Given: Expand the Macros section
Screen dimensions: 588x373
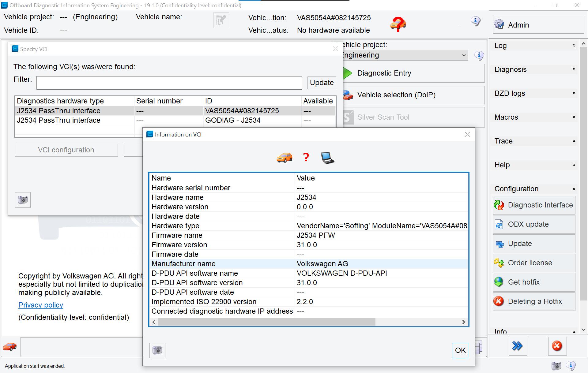Looking at the screenshot, I should pyautogui.click(x=534, y=117).
